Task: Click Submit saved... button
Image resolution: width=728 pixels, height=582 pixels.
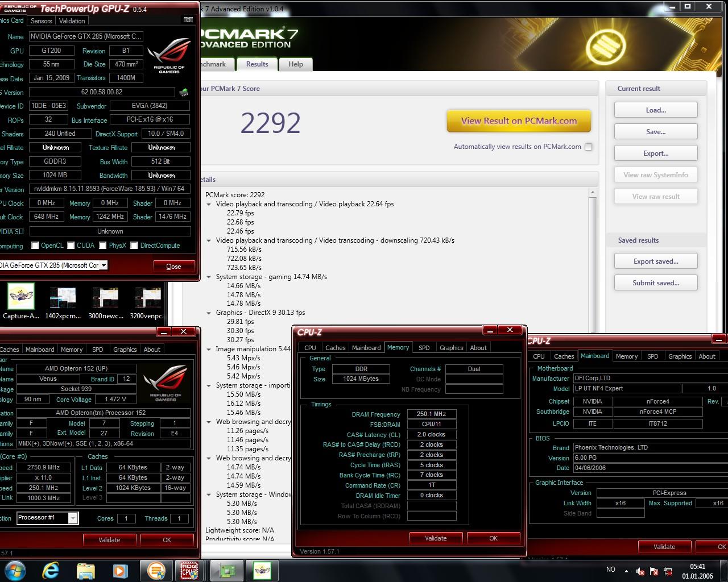Action: (656, 283)
